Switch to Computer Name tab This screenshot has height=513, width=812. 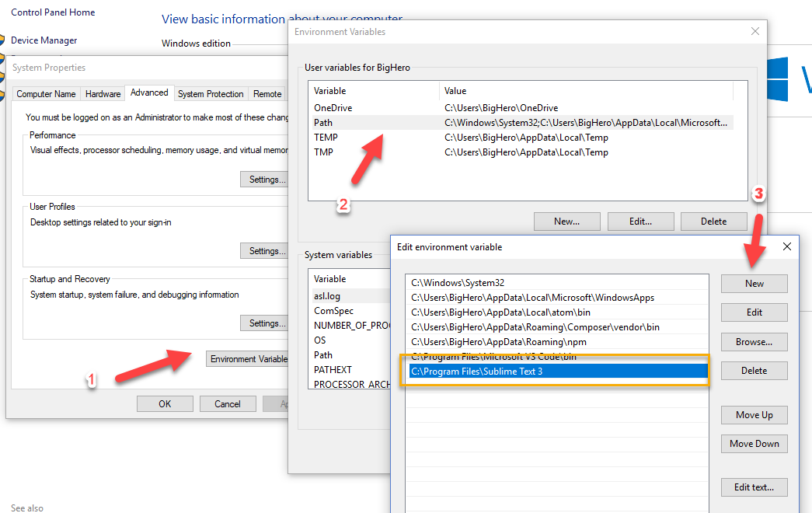46,94
